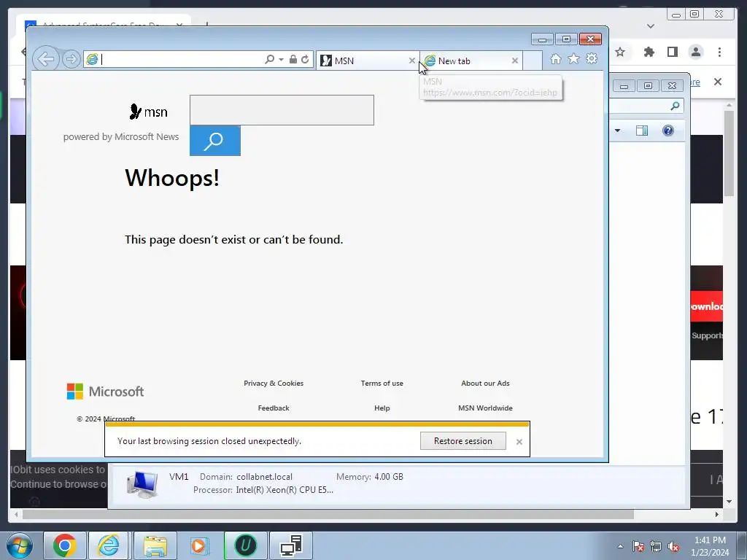Click the search magnifier in Explorer window
This screenshot has height=560, width=747.
point(675,106)
